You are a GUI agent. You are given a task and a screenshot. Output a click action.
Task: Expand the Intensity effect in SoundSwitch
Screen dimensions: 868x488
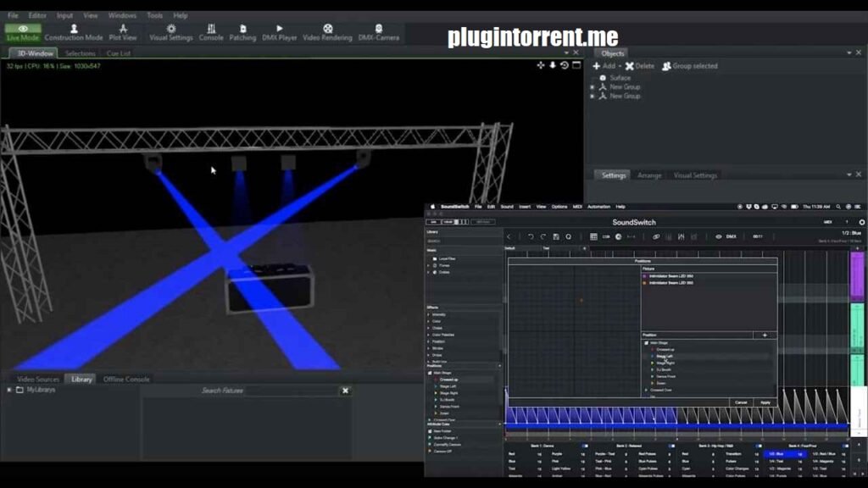428,314
